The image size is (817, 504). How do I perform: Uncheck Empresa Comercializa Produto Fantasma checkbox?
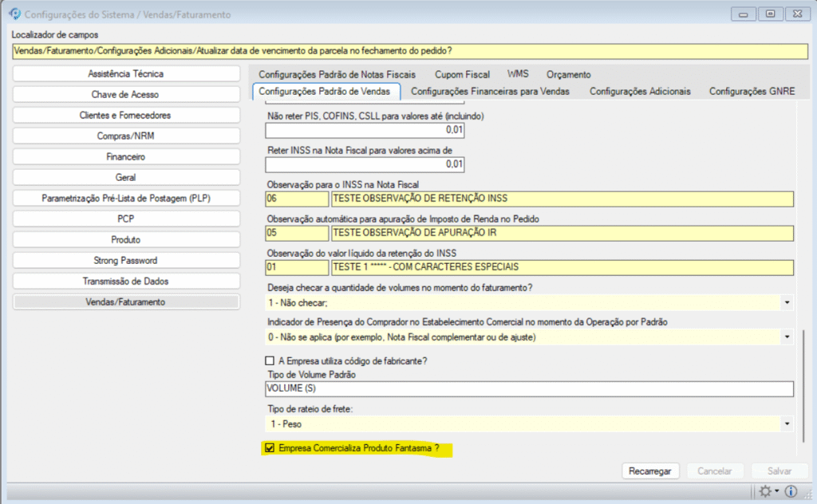(270, 449)
